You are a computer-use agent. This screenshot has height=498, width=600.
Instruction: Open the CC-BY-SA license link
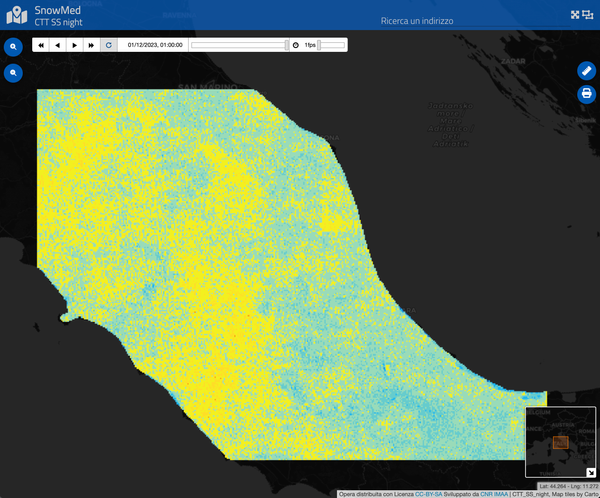pyautogui.click(x=429, y=494)
